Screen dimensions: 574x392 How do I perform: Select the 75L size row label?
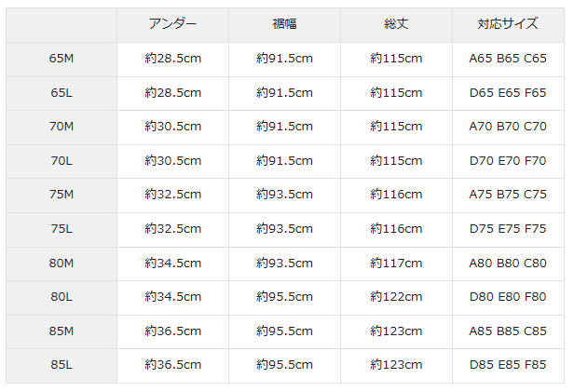click(x=61, y=229)
